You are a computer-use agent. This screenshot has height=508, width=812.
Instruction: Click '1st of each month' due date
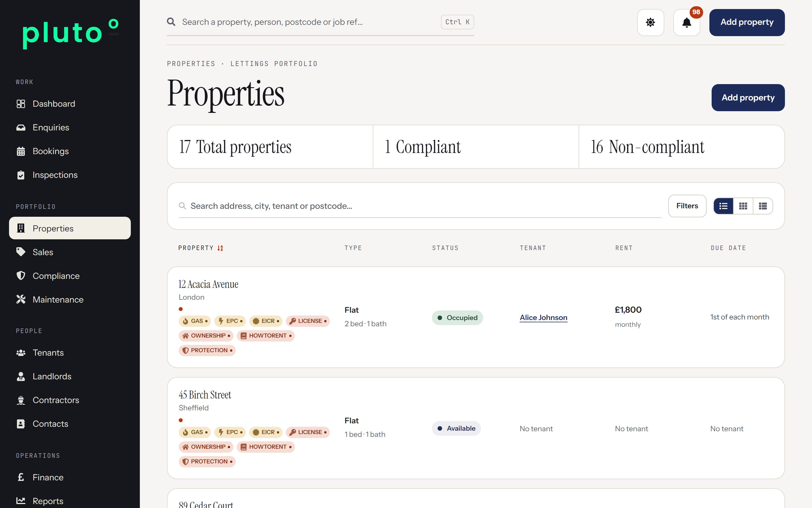(740, 317)
